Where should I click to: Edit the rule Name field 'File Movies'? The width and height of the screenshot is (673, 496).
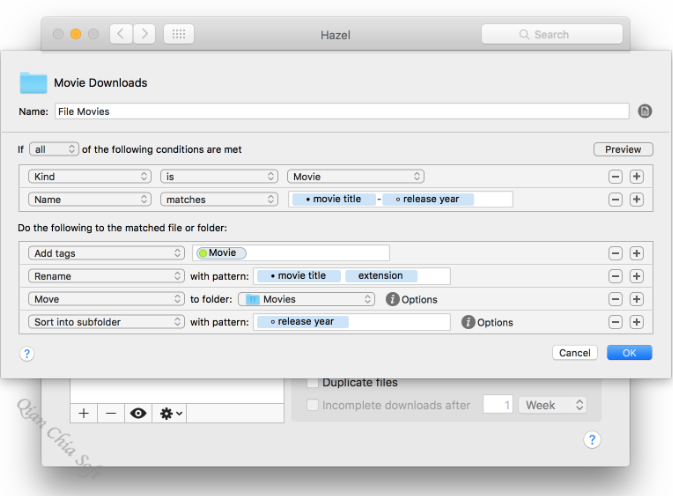342,112
